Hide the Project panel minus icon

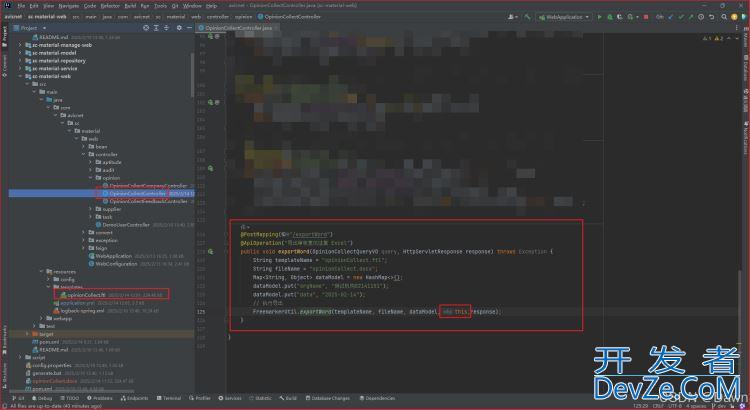point(189,28)
